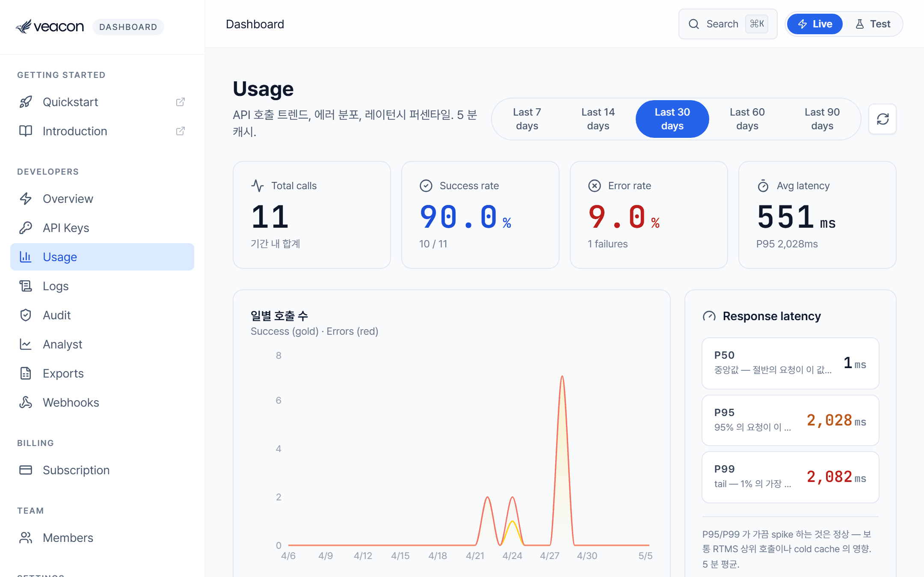Select Last 90 days range
Viewport: 924px width, 577px height.
(822, 119)
